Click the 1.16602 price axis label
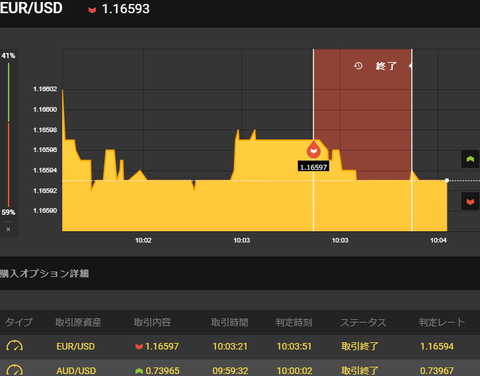This screenshot has width=480, height=376. pos(45,89)
